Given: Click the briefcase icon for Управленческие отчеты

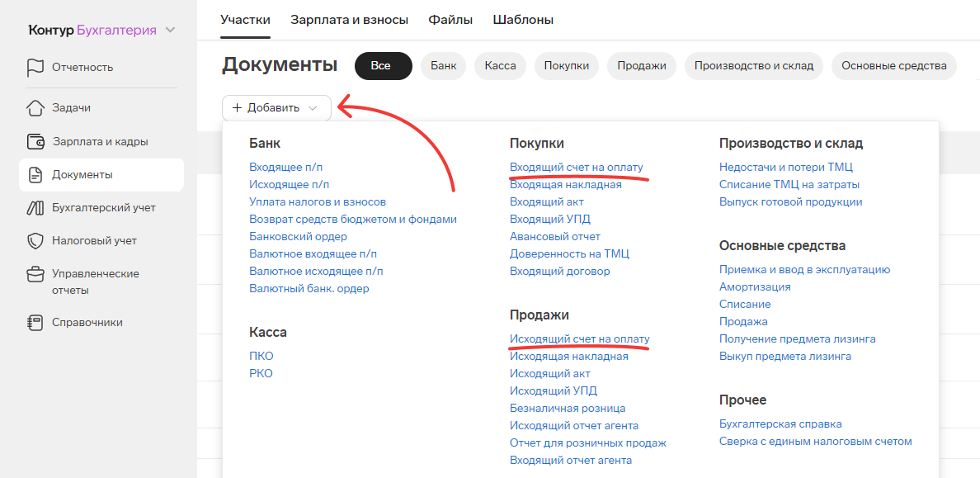Looking at the screenshot, I should (x=35, y=274).
